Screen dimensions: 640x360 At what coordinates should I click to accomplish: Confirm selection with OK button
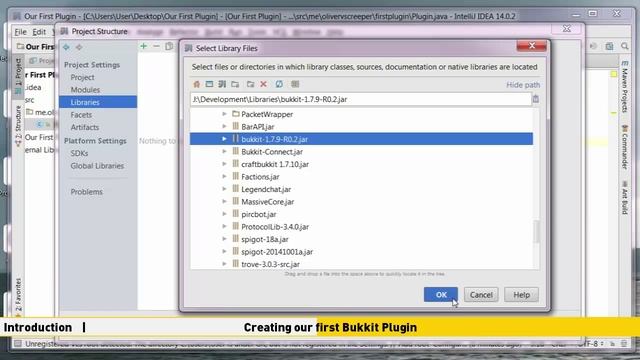441,295
